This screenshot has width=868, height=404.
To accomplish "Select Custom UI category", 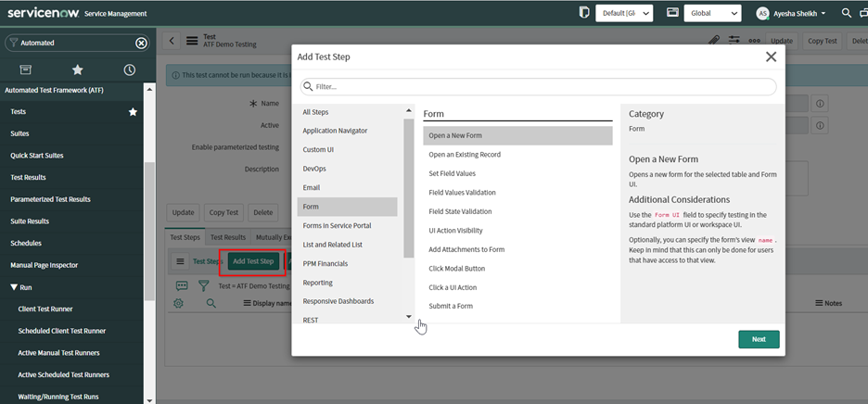I will [x=347, y=150].
